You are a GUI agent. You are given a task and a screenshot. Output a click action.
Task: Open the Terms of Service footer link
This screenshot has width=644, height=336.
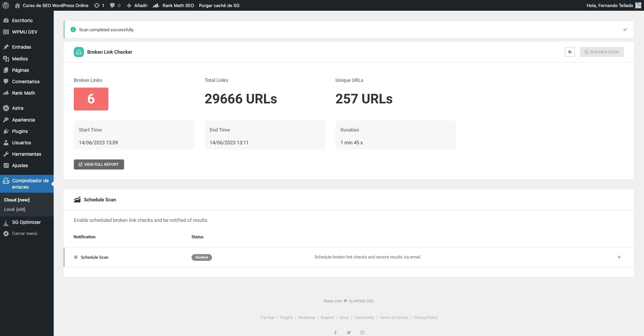click(394, 318)
